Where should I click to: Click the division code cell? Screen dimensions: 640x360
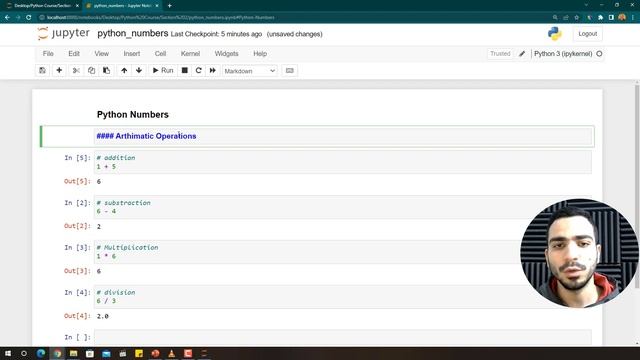(x=343, y=297)
